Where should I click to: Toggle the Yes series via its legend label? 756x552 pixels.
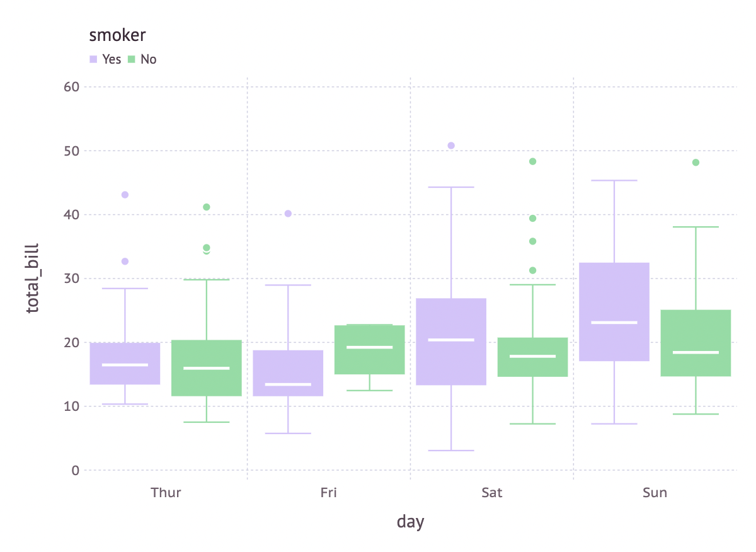tap(112, 60)
